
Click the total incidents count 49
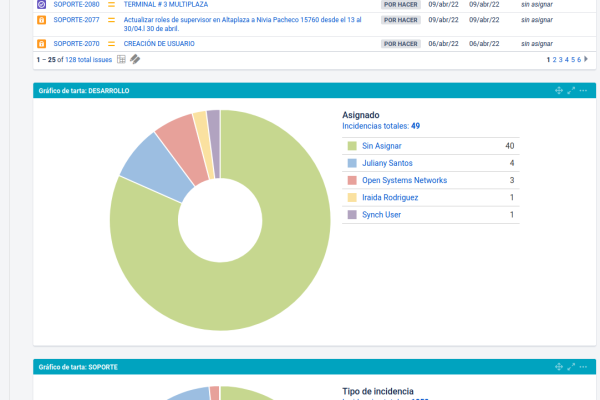[415, 126]
